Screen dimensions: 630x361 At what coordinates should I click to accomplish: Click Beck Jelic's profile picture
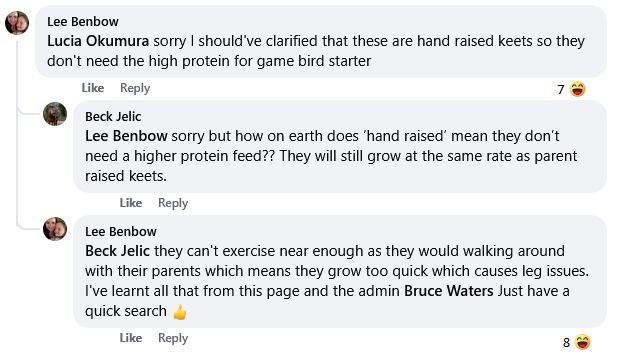55,114
